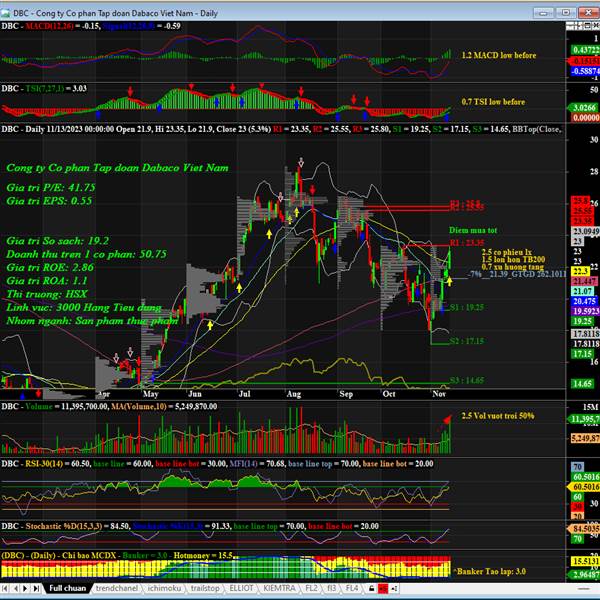Switch to FL2 sheet tab

tap(311, 588)
